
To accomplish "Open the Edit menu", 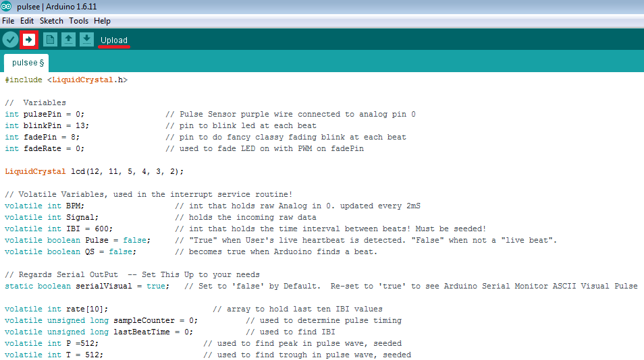I will [x=27, y=21].
